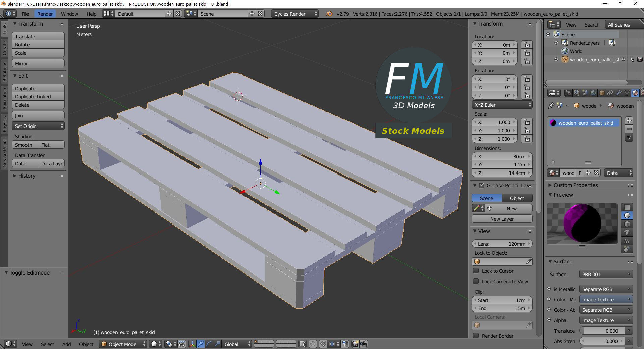Image resolution: width=644 pixels, height=349 pixels.
Task: Open World properties globe tab
Action: 593,93
